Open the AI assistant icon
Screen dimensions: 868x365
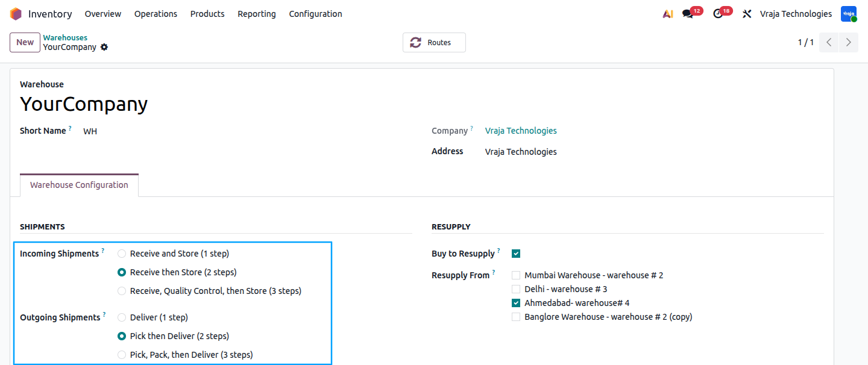tap(667, 14)
